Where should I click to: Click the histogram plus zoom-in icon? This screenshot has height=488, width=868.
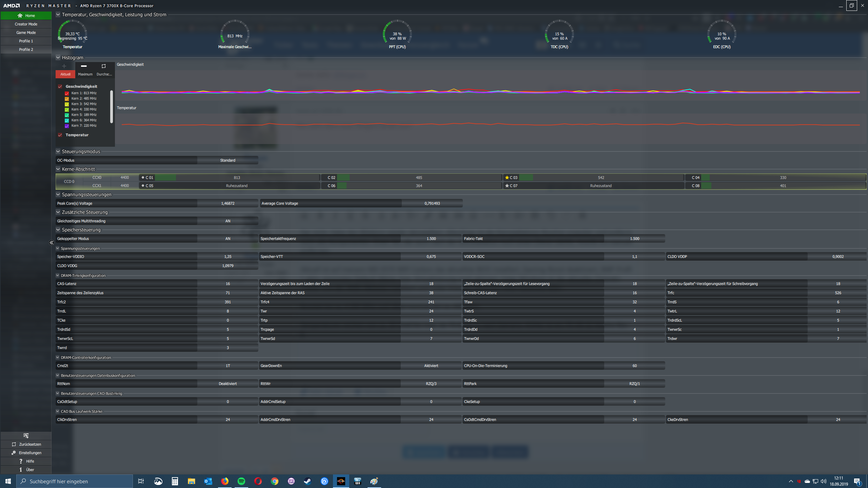pyautogui.click(x=64, y=66)
